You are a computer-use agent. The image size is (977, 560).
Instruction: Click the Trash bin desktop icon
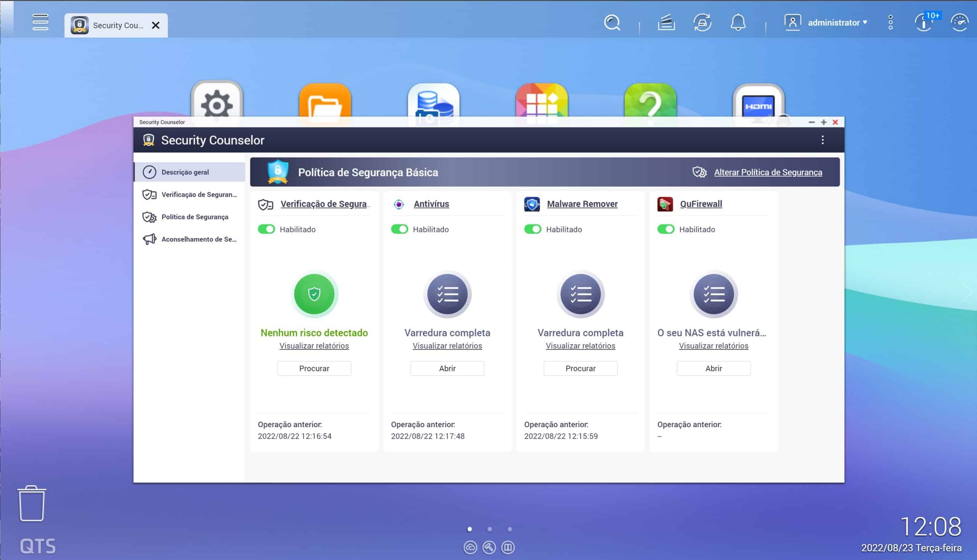click(32, 503)
